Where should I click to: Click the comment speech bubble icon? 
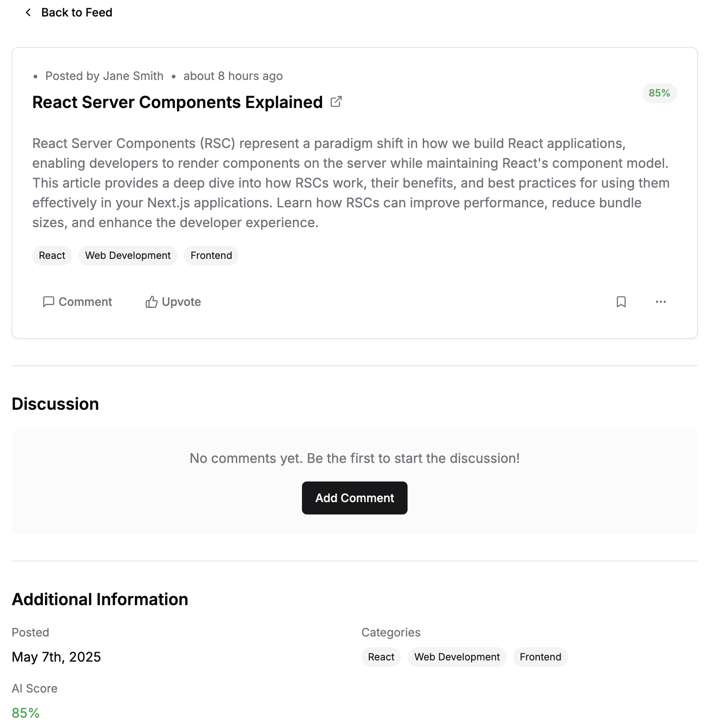[x=48, y=302]
